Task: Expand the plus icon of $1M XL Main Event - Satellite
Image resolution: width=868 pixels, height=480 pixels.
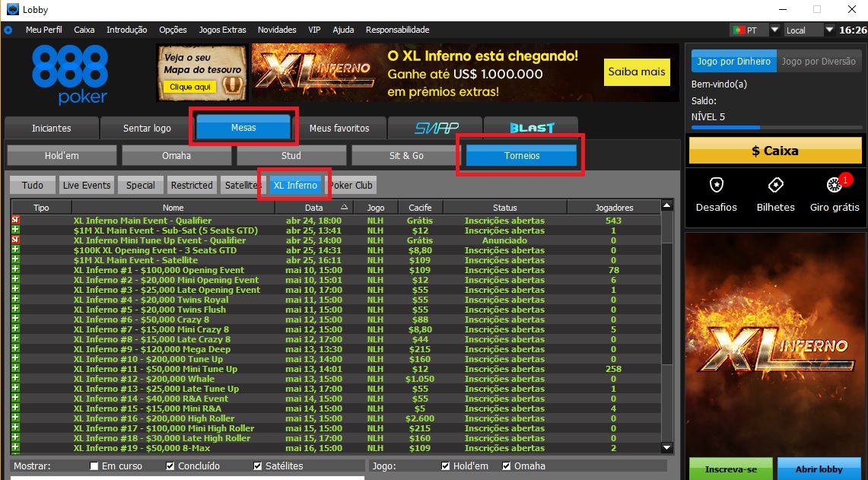Action: (15, 260)
